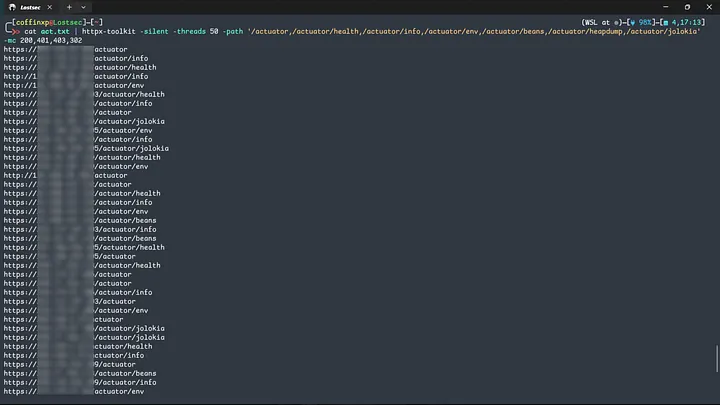Click the /actuator/heapdump path argument
The height and width of the screenshot is (405, 720).
tap(585, 31)
